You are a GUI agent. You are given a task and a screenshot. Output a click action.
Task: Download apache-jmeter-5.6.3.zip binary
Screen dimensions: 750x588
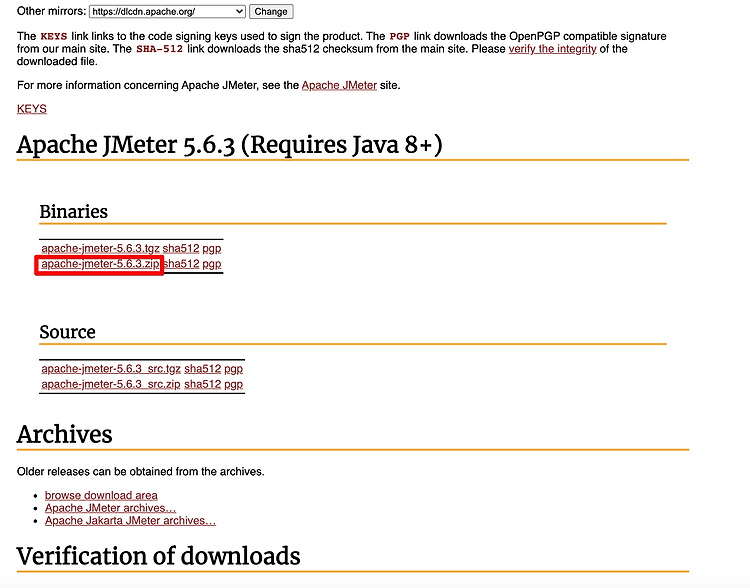[x=100, y=264]
